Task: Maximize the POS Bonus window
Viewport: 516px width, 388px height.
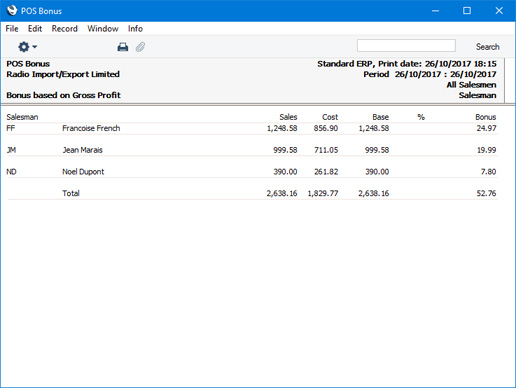Action: (x=467, y=11)
